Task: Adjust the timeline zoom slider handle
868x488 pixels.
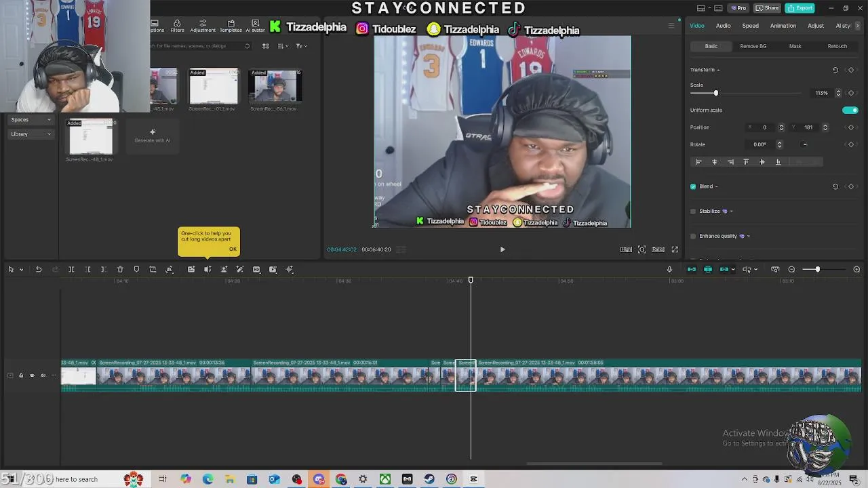Action: tap(817, 270)
